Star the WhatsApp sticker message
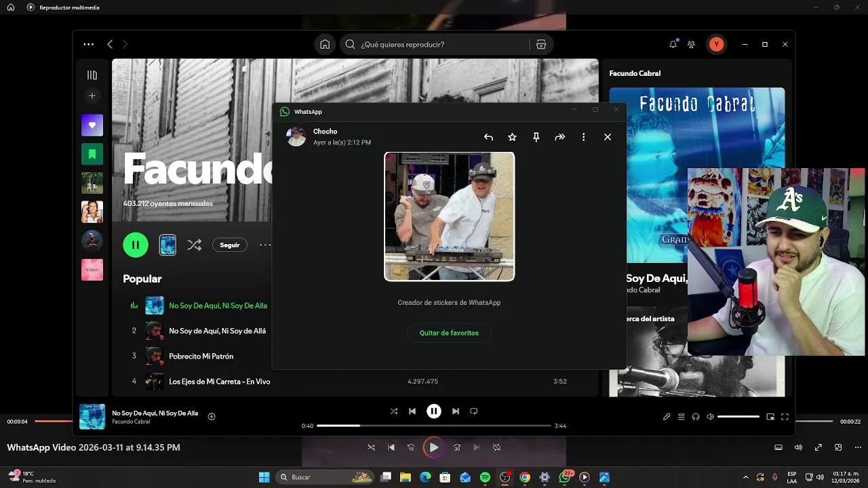 (x=512, y=137)
